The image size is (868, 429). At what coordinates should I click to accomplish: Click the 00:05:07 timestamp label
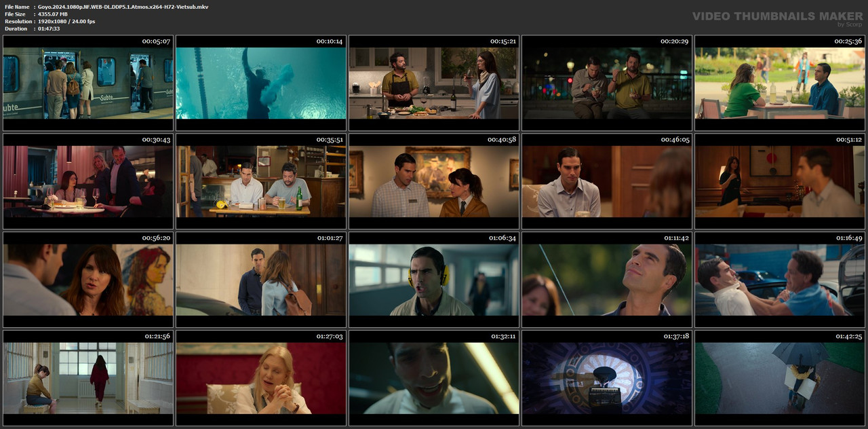(156, 41)
